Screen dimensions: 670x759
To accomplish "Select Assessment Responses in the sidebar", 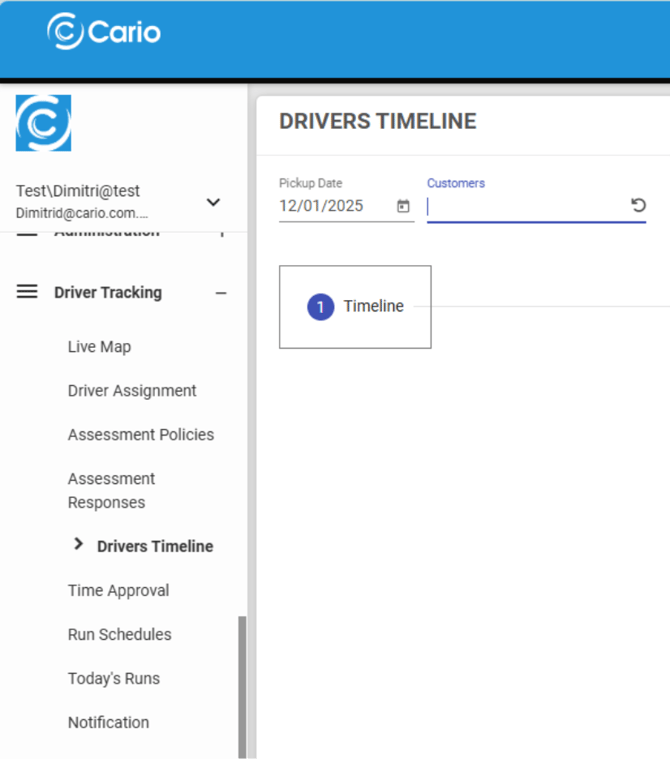I will (x=111, y=491).
